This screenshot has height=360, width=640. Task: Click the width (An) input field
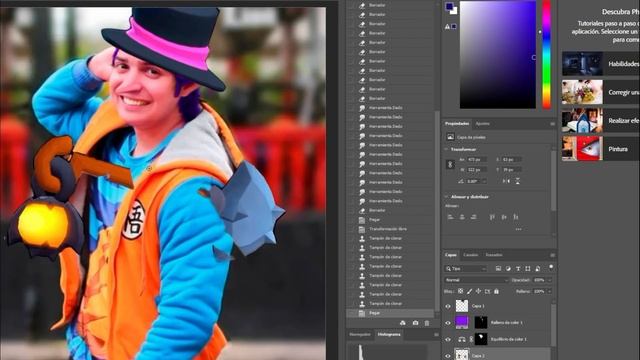pos(477,160)
